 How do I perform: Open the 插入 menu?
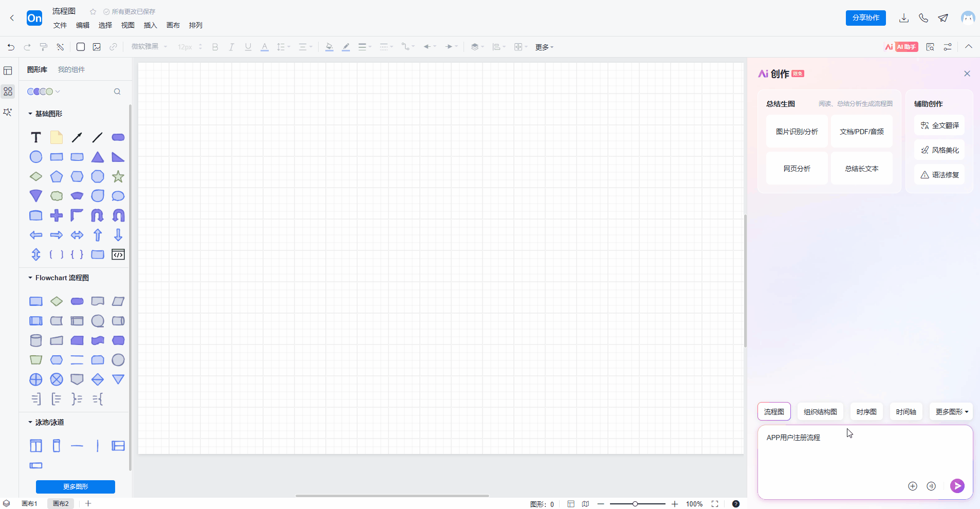click(150, 25)
